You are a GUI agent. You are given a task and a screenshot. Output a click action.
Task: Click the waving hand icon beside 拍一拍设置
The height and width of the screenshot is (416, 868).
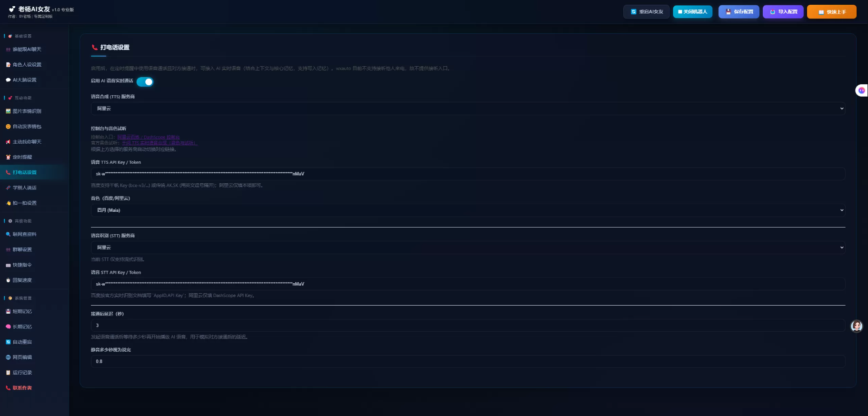8,203
